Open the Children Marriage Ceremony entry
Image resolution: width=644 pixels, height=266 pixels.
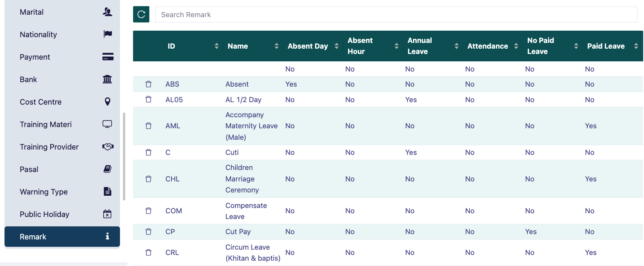click(242, 179)
